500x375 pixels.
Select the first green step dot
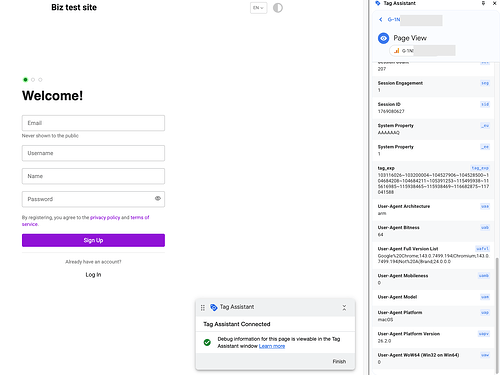tap(25, 80)
